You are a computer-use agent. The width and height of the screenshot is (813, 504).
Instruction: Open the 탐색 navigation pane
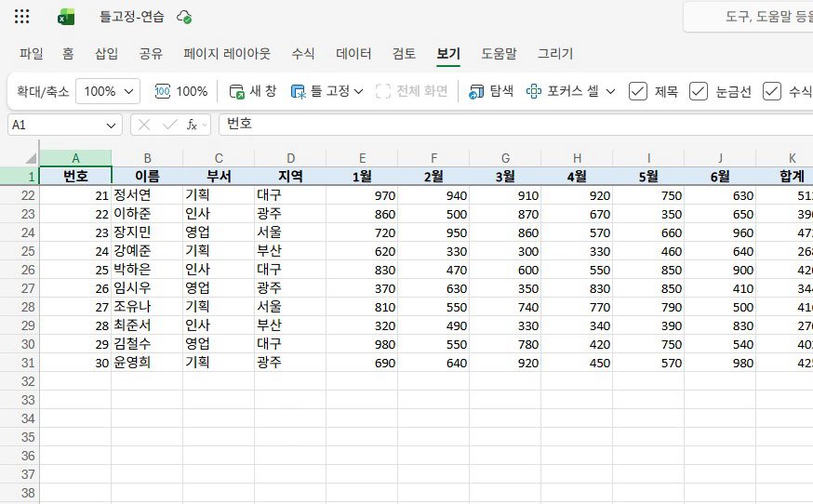click(491, 92)
